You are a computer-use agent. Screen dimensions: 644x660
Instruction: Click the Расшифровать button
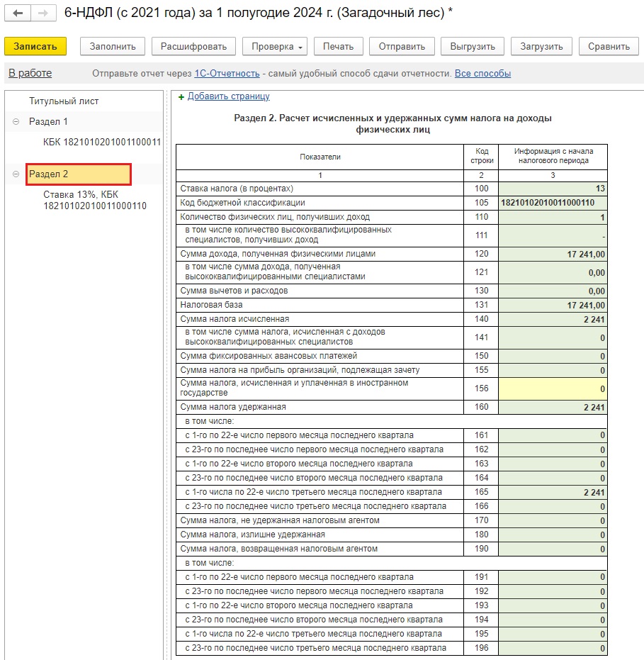pyautogui.click(x=193, y=46)
